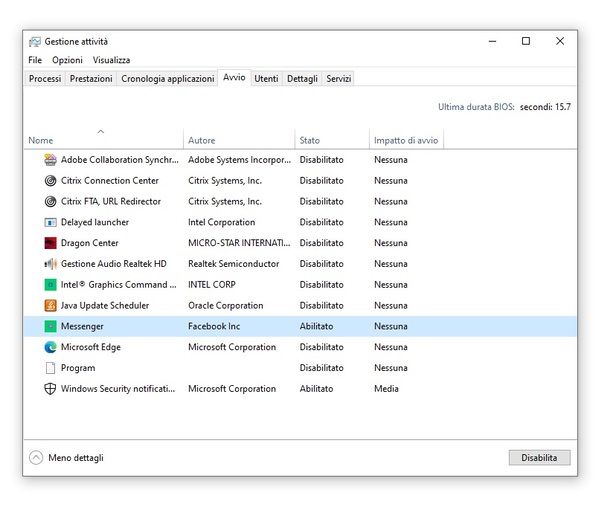
Task: Select the Delayed launcher entry
Action: pos(95,222)
